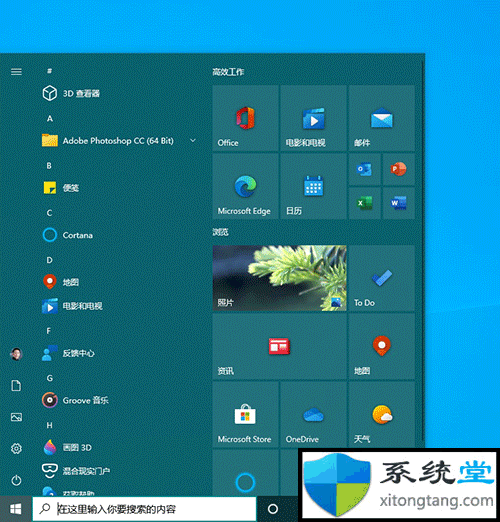
Task: Open the Power button menu
Action: click(16, 480)
